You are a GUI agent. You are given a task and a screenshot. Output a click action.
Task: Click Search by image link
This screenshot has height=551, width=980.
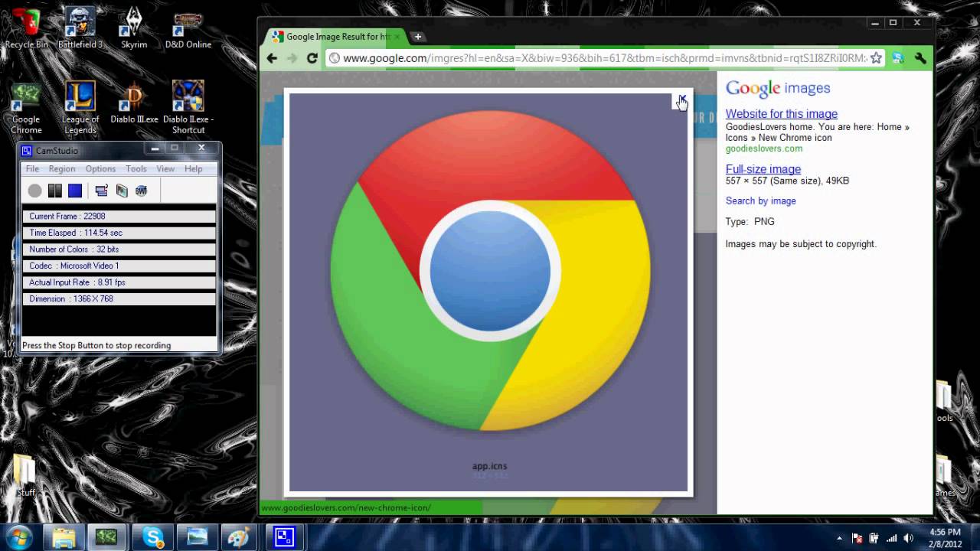(x=760, y=201)
